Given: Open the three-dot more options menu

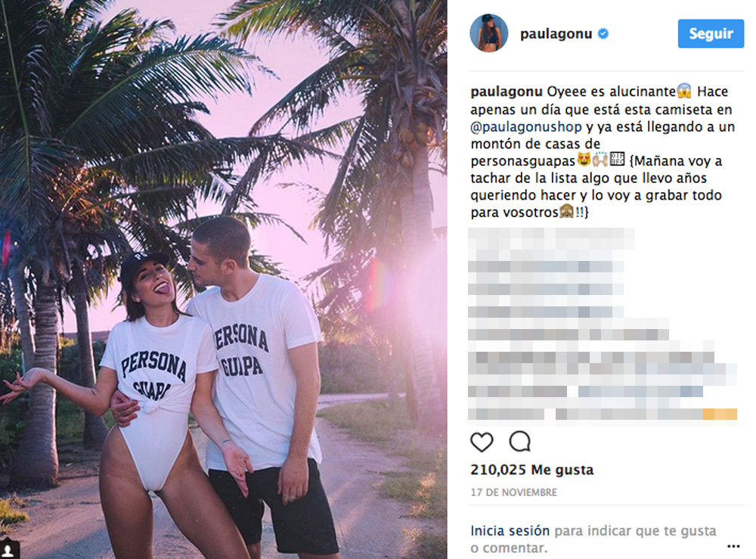Looking at the screenshot, I should [x=733, y=546].
